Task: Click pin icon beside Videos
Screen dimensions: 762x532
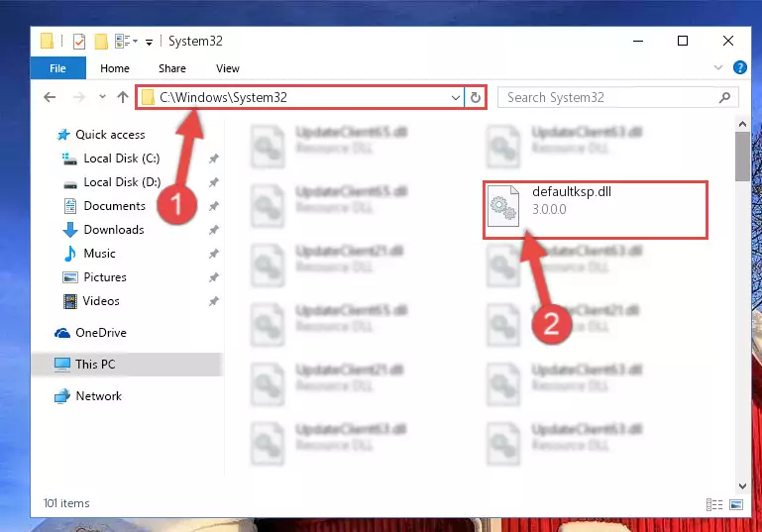Action: [x=214, y=301]
